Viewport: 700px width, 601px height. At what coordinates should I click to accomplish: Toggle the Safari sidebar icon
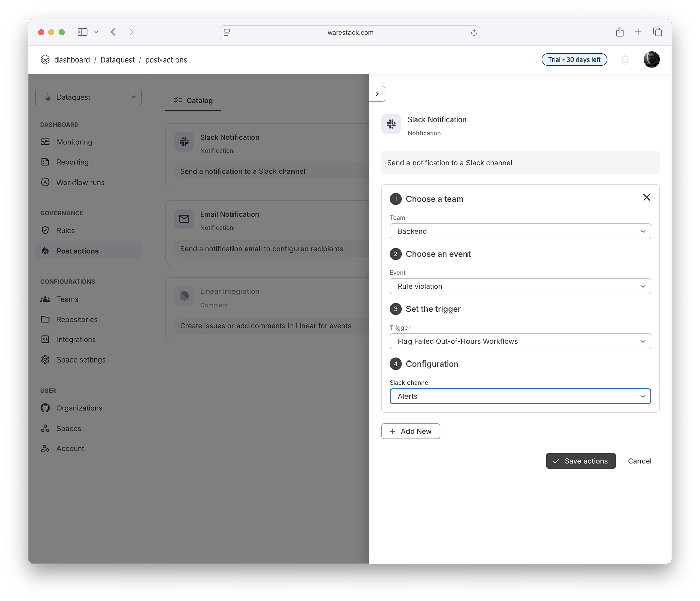[83, 32]
